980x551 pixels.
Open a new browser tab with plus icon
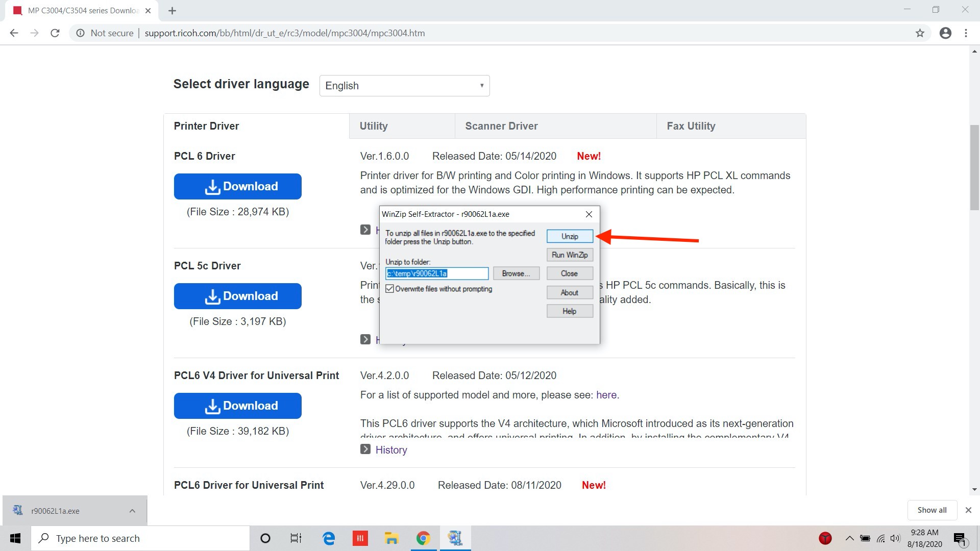172,11
